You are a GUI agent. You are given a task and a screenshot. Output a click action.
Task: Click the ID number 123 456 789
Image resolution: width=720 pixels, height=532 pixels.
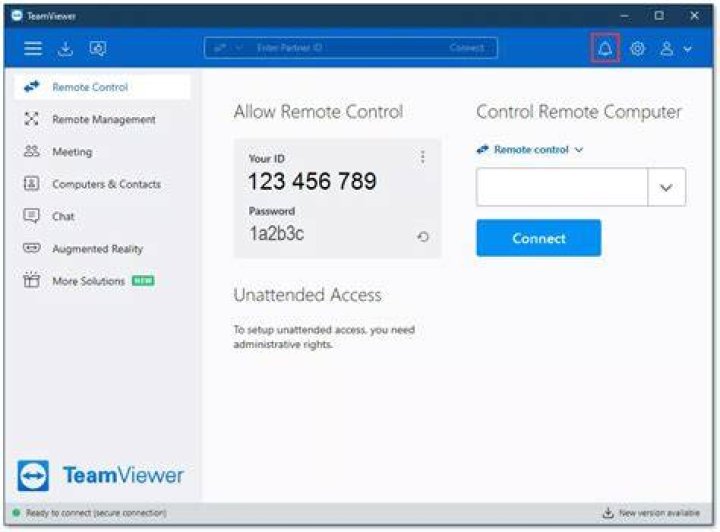pyautogui.click(x=312, y=181)
